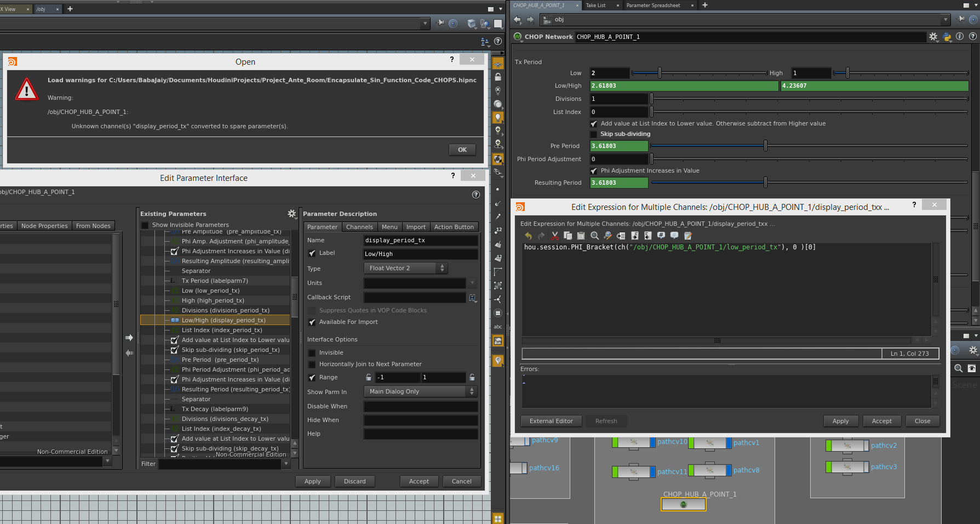
Task: Switch to the Channels tab
Action: (359, 227)
